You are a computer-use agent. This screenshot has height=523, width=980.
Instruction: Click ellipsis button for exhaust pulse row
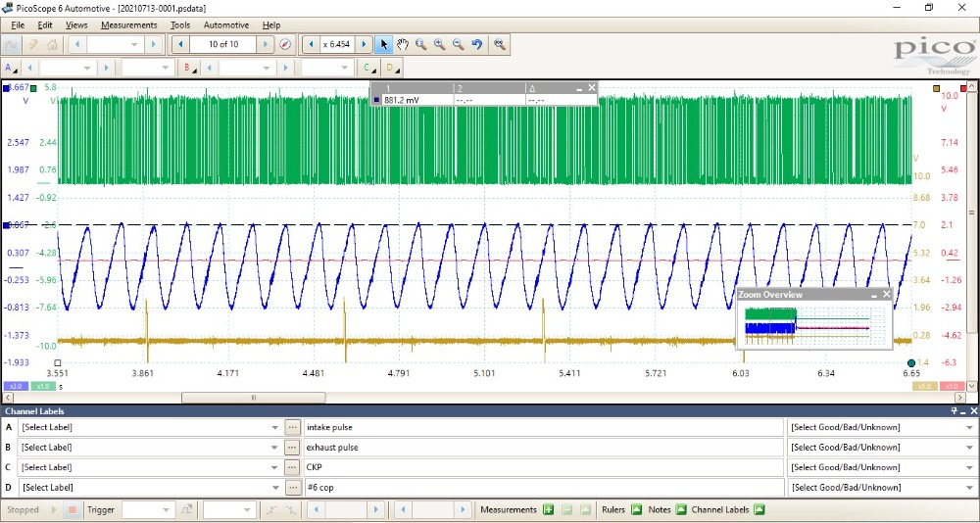pos(292,448)
